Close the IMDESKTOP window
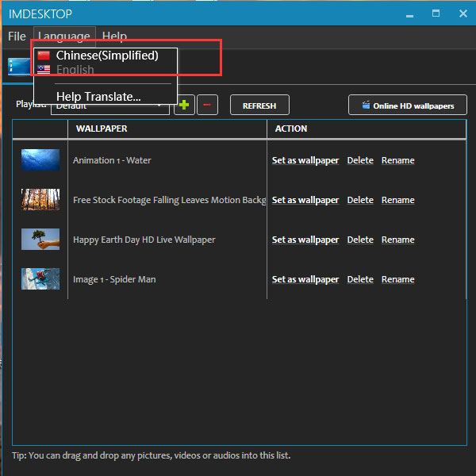Screen dimensions: 476x476 click(x=463, y=13)
